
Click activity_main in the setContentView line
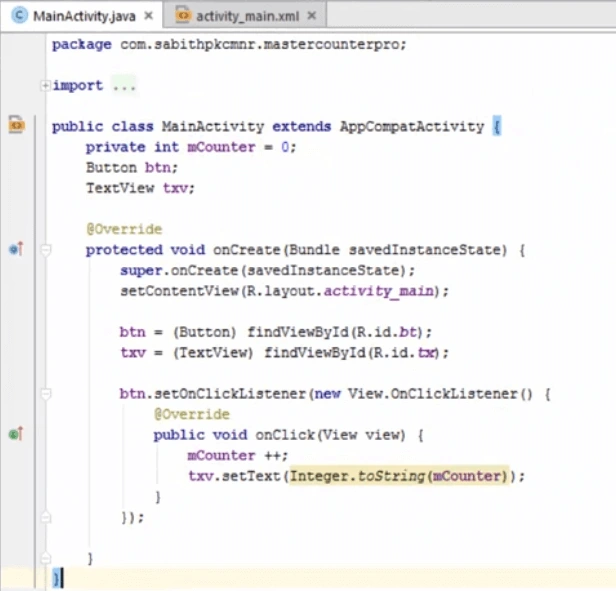coord(379,291)
